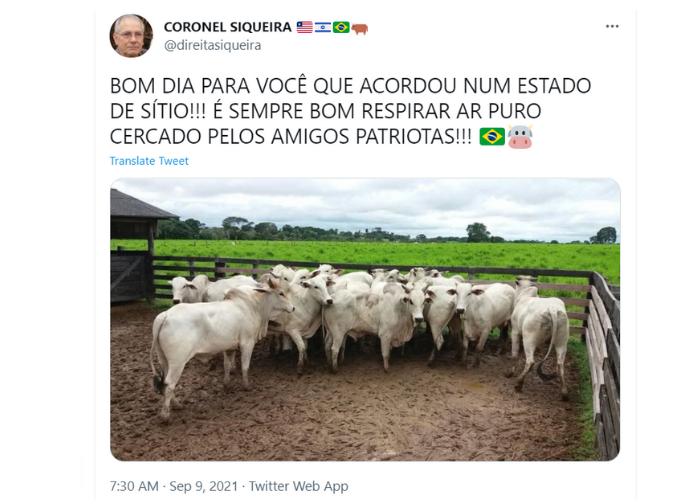
Task: Click the Translate Tweet link
Action: 149,161
